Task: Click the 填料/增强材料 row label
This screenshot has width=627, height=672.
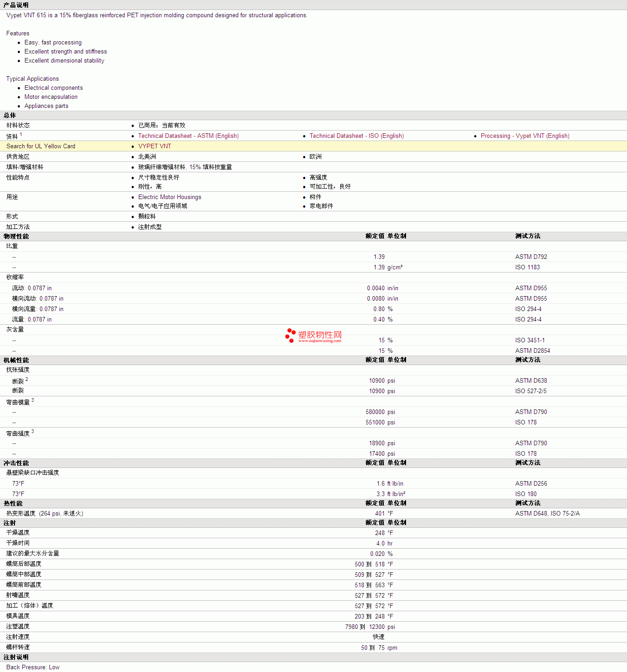Action: [24, 167]
